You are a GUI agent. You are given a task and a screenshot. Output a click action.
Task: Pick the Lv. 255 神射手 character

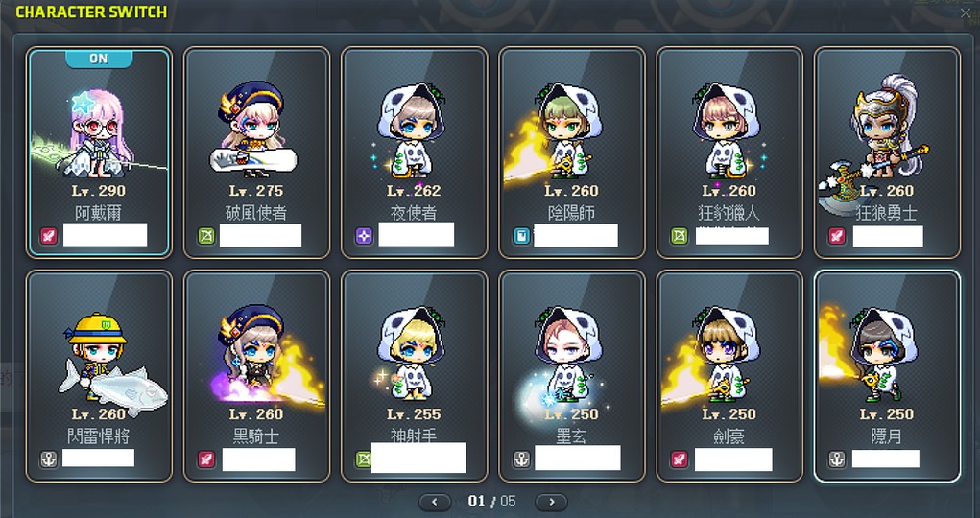(414, 376)
